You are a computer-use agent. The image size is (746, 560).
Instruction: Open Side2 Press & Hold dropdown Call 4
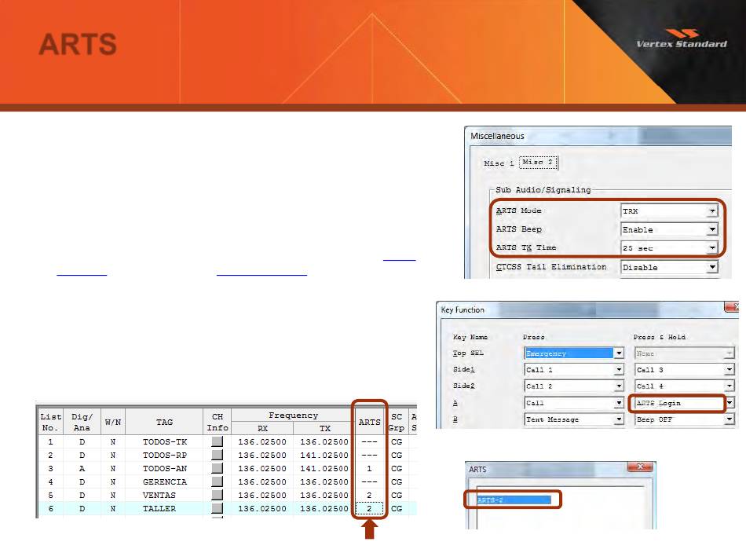(684, 386)
